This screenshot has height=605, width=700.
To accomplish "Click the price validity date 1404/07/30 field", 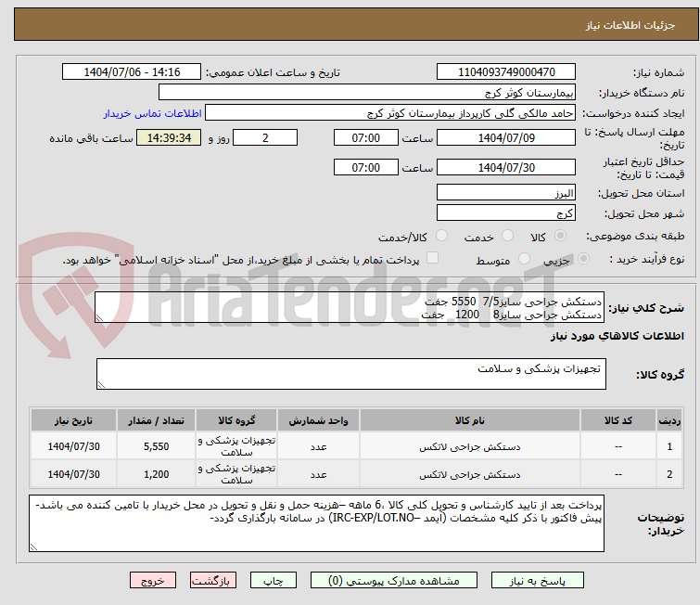I will (506, 167).
